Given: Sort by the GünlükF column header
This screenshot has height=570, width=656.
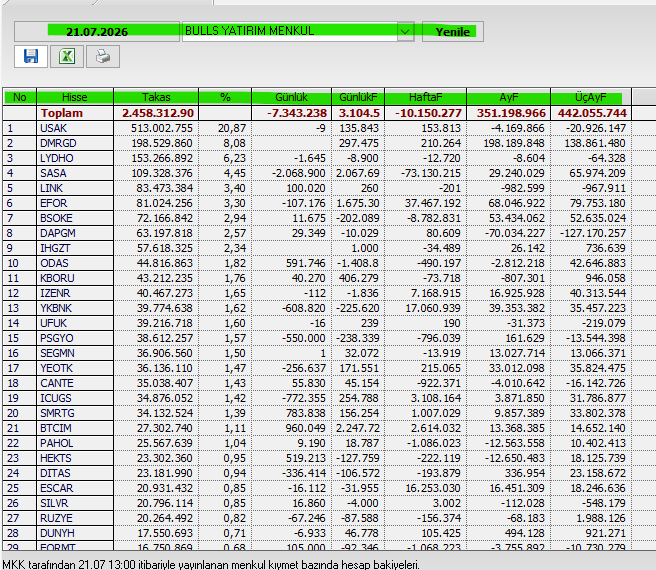Looking at the screenshot, I should tap(358, 97).
